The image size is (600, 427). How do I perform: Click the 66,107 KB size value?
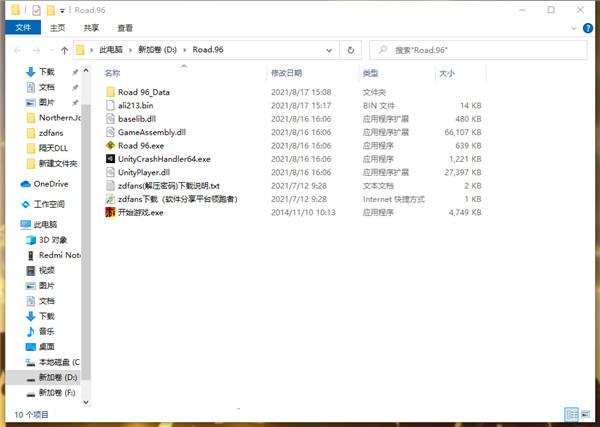click(x=463, y=132)
